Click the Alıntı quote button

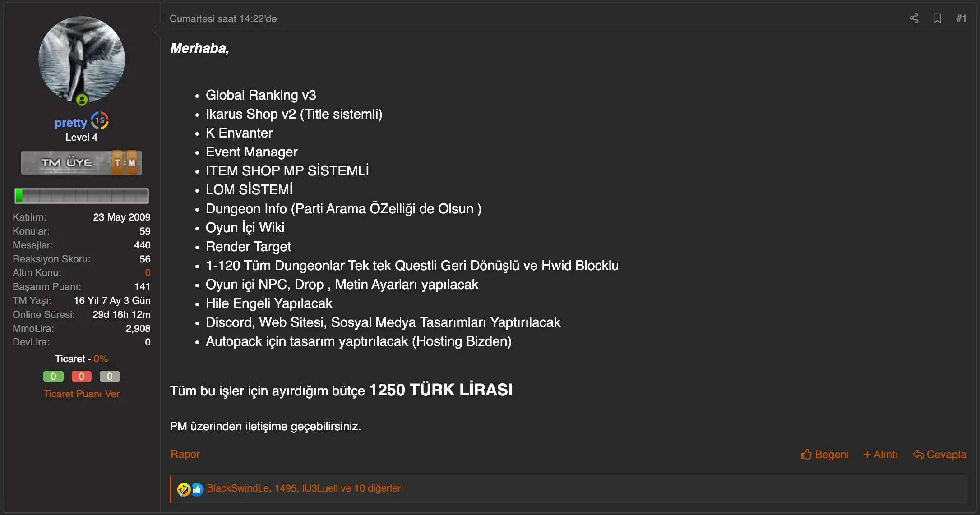click(x=880, y=455)
